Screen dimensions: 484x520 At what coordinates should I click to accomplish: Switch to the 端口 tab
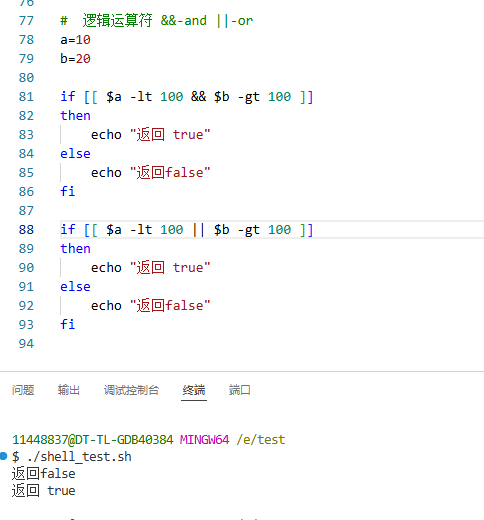tap(240, 390)
